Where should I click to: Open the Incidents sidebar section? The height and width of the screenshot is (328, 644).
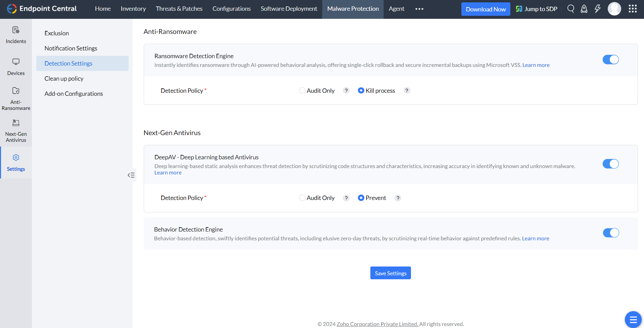16,35
